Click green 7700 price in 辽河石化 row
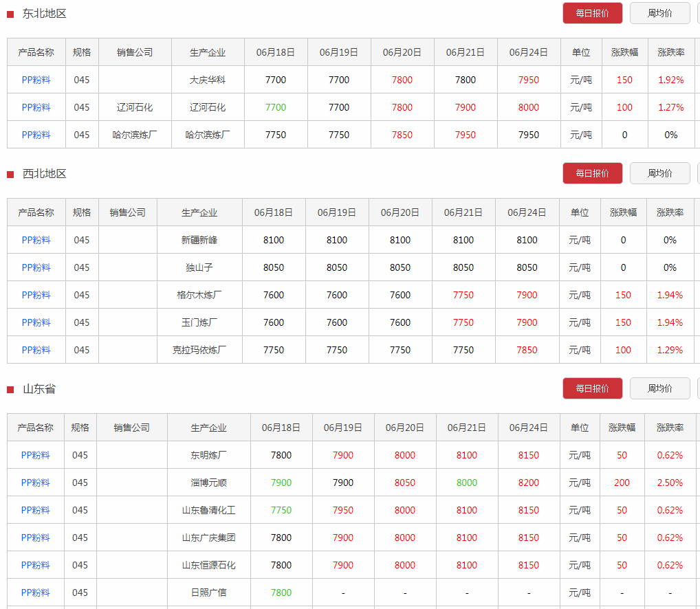This screenshot has height=609, width=700. pyautogui.click(x=276, y=107)
